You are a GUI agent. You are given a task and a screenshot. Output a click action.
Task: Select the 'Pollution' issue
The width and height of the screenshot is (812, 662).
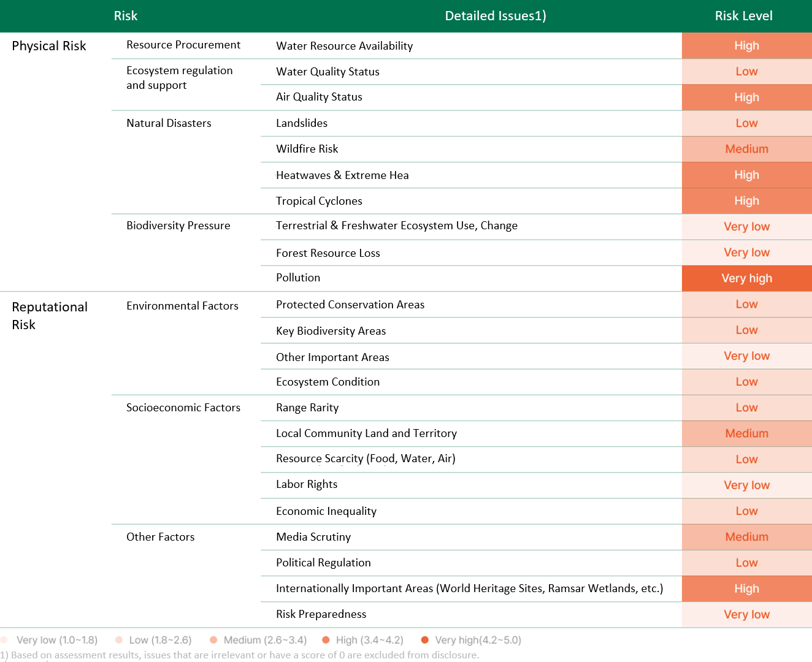click(298, 278)
